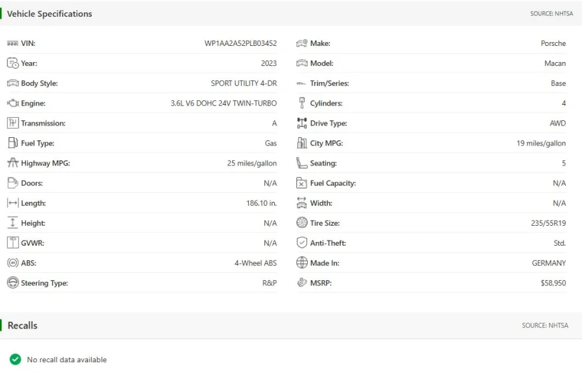Image resolution: width=582 pixels, height=392 pixels.
Task: Click the Fuel Capacity label
Action: pos(333,183)
